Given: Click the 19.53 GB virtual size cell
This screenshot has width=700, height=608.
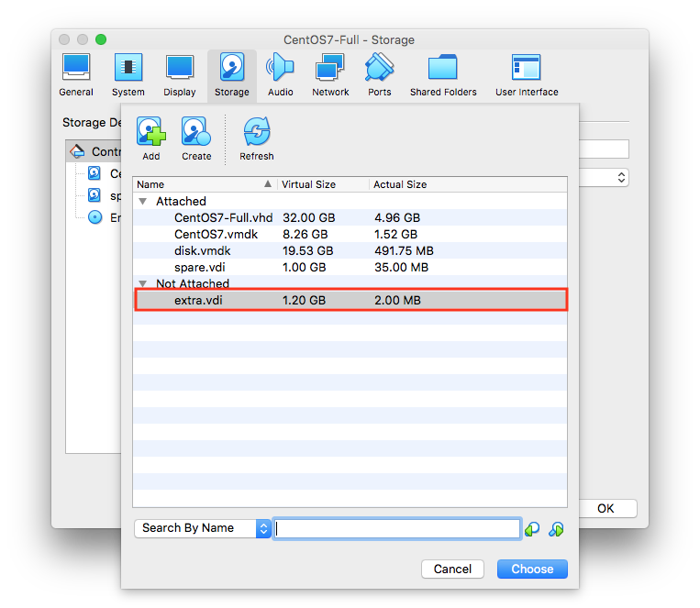Looking at the screenshot, I should [x=308, y=251].
